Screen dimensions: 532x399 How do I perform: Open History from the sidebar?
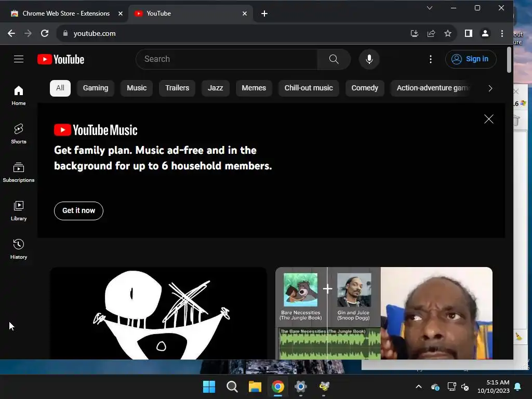pyautogui.click(x=19, y=249)
